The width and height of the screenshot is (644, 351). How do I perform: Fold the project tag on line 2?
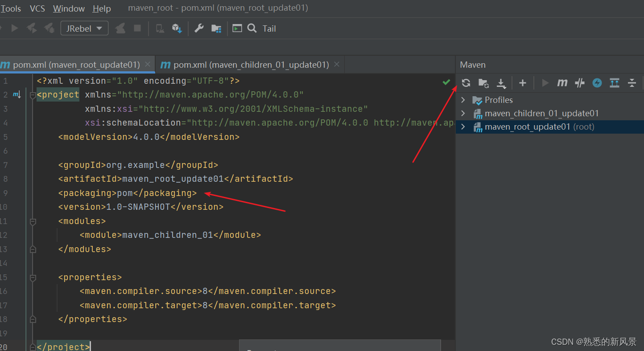[x=32, y=95]
